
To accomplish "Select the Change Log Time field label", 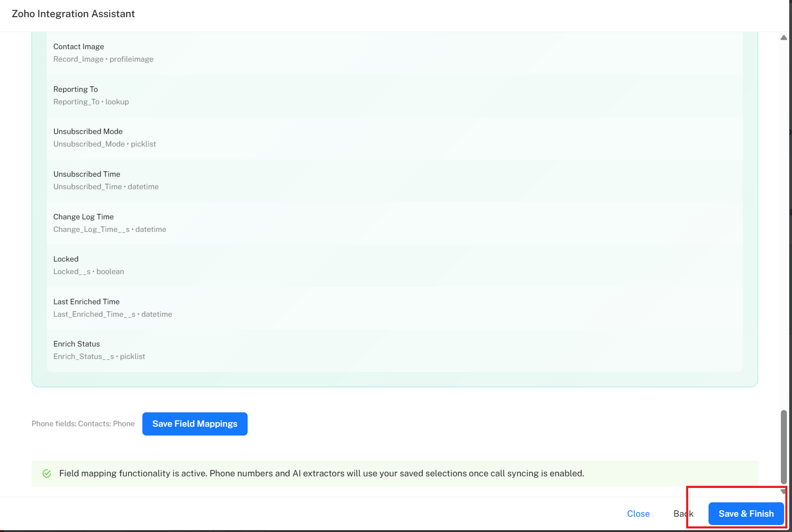I will (x=83, y=217).
